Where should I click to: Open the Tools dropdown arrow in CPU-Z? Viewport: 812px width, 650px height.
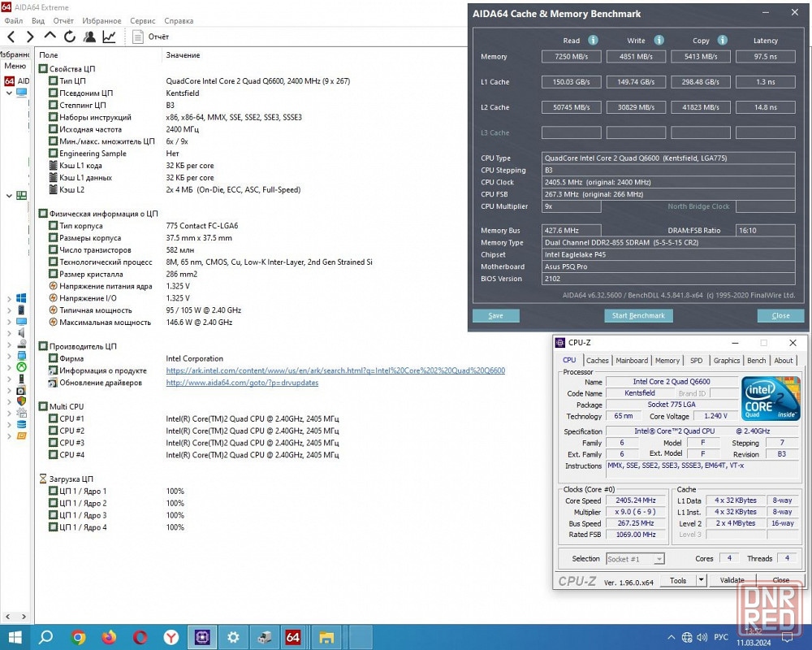tap(702, 580)
